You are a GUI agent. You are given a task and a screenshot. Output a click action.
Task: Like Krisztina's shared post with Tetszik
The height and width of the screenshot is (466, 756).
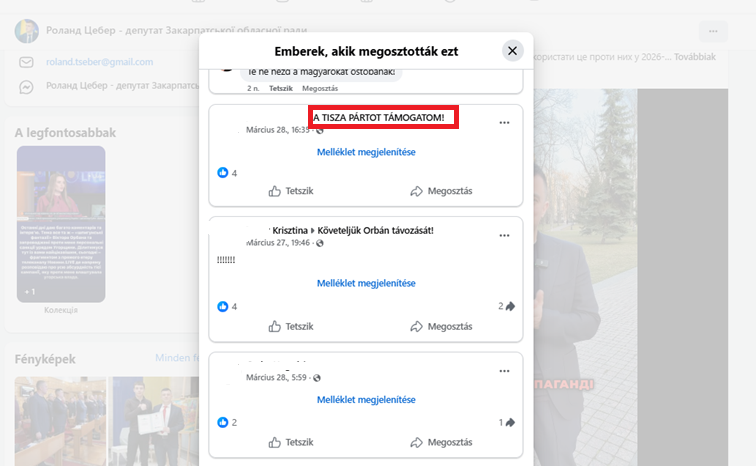click(290, 326)
